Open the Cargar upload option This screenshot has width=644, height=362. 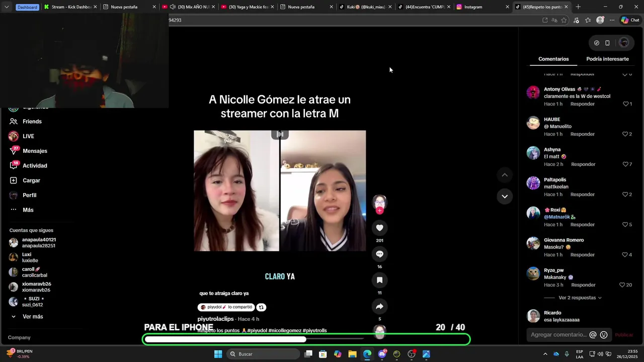tap(31, 180)
